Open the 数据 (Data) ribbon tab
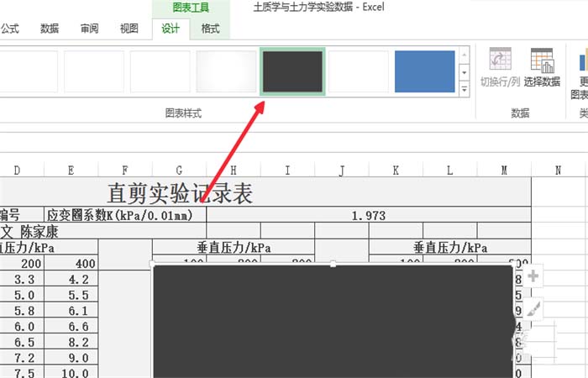The image size is (588, 378). click(50, 29)
